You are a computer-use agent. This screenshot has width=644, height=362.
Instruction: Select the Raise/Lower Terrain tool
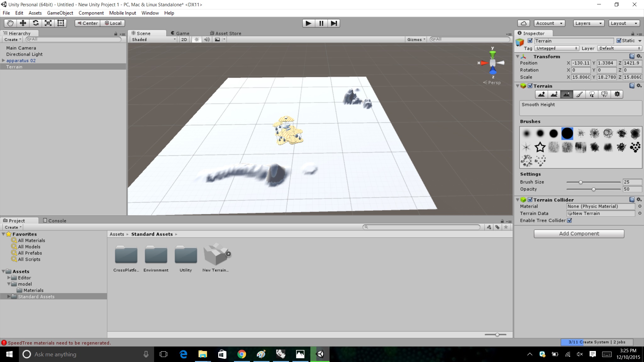(x=542, y=94)
